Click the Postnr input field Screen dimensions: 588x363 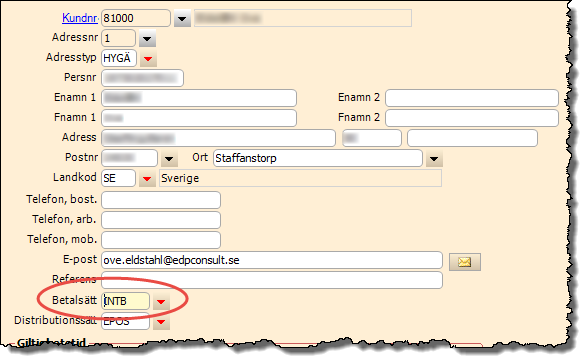tap(129, 158)
